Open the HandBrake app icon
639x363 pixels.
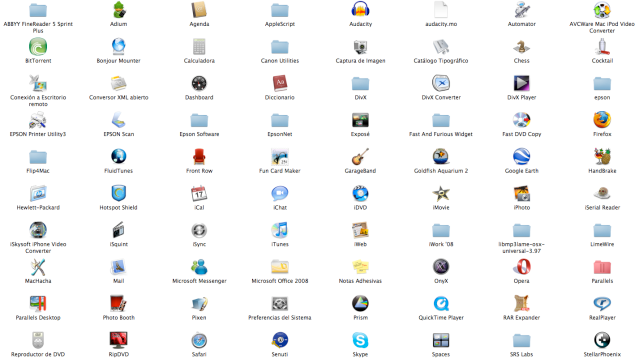[x=602, y=156]
